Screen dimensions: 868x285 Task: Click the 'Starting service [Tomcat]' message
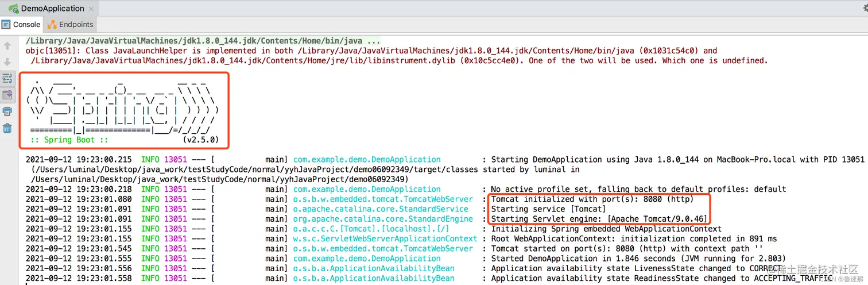(548, 209)
